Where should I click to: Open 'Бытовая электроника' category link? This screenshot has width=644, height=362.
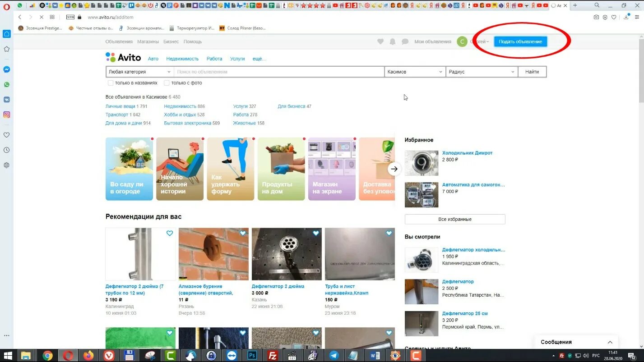click(x=188, y=123)
